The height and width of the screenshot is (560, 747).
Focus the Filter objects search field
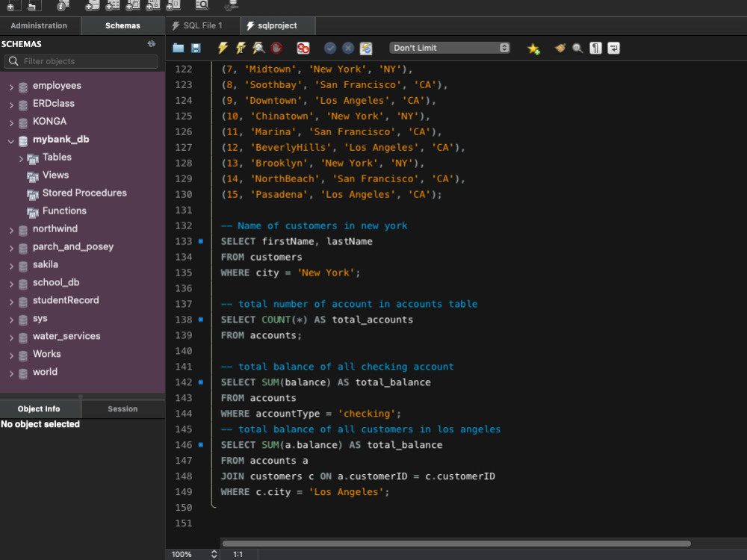[81, 61]
